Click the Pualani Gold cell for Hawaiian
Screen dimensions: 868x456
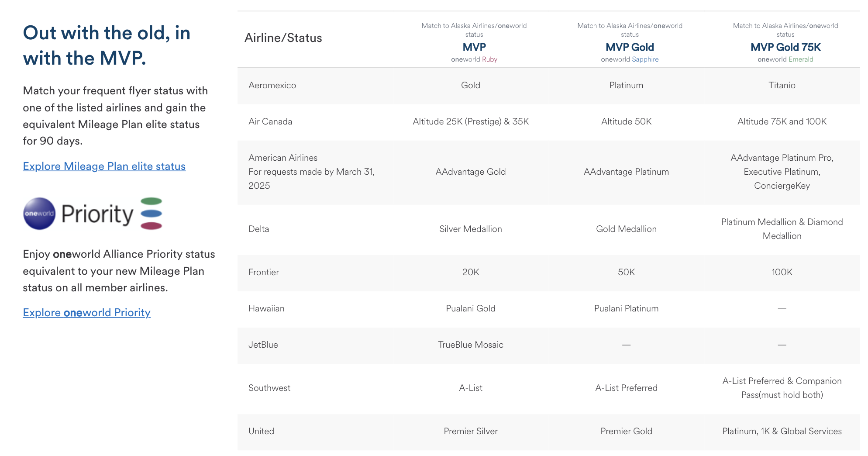[x=471, y=308]
